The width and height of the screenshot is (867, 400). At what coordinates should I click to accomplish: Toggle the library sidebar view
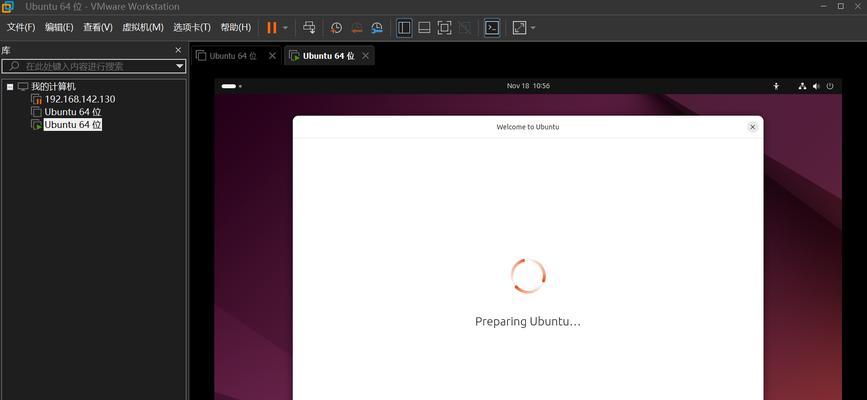[404, 28]
